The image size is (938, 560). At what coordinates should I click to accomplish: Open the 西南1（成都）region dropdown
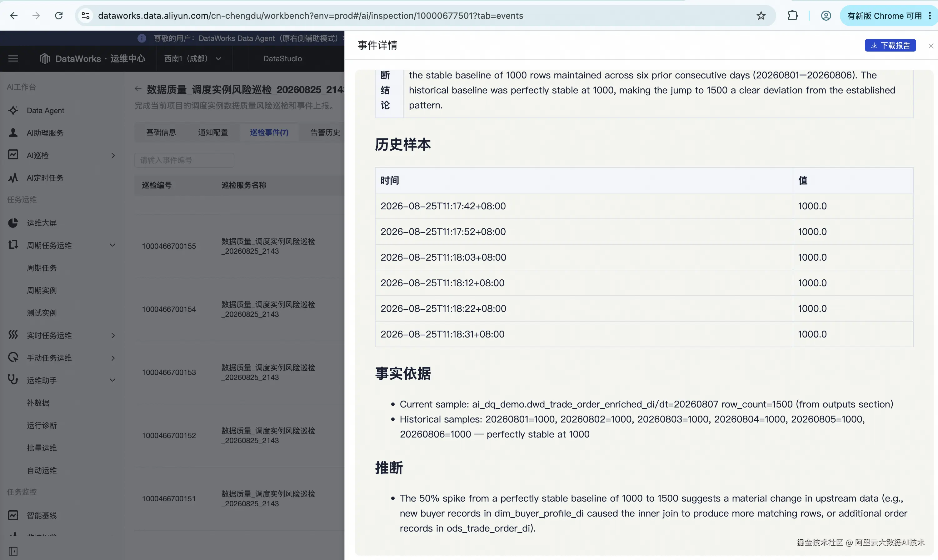(192, 58)
